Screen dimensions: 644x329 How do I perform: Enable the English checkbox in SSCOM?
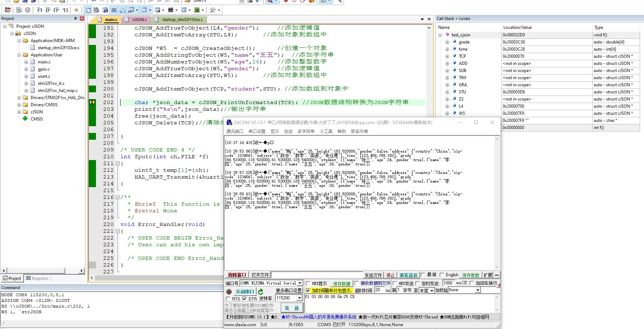(441, 275)
